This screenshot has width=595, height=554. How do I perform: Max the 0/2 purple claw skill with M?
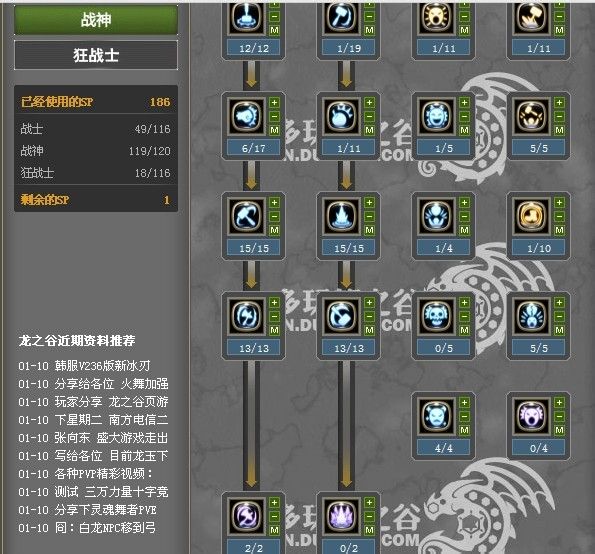click(x=370, y=530)
